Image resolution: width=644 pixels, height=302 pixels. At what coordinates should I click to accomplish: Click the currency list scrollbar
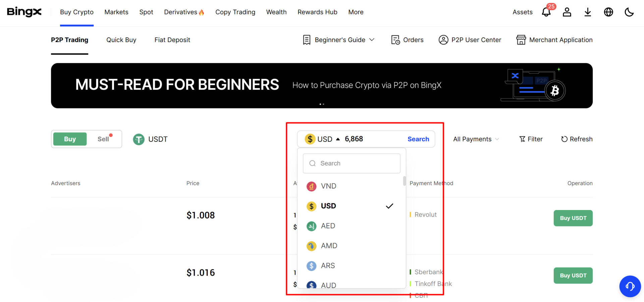pos(405,181)
